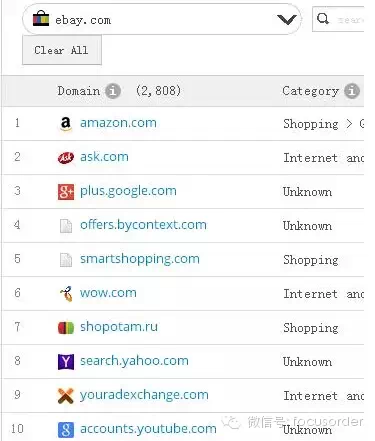Open the amazon.com link
375x441 pixels.
click(x=118, y=123)
